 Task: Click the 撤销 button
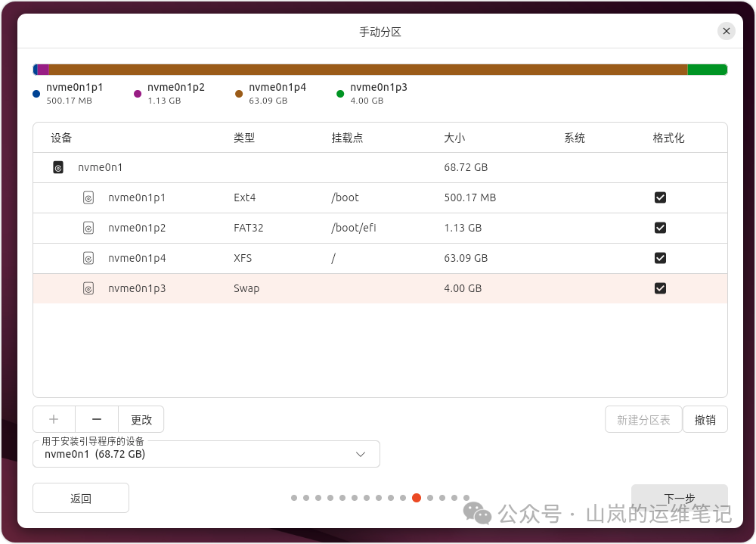(x=705, y=419)
